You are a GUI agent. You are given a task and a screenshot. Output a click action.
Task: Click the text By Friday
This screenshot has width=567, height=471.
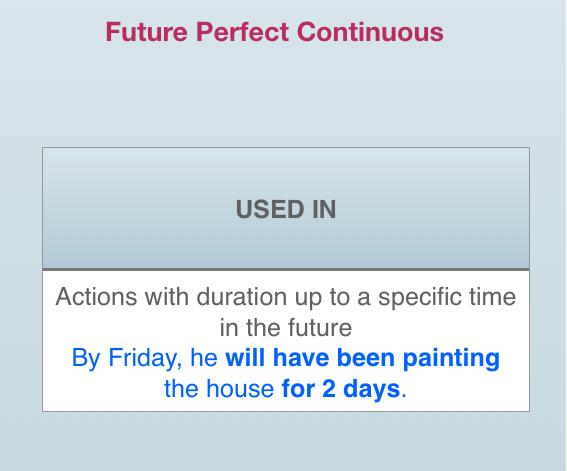[x=127, y=358]
